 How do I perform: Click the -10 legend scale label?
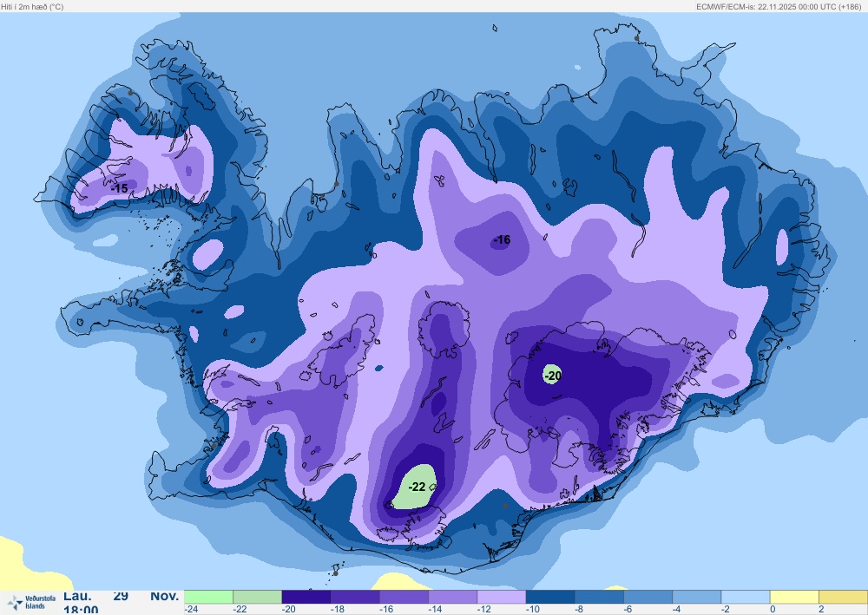(x=533, y=610)
